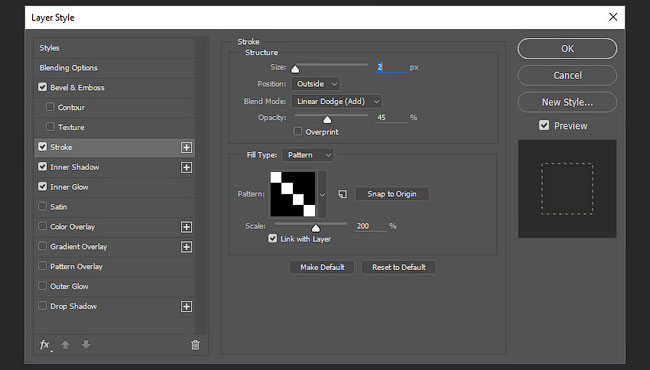The width and height of the screenshot is (650, 370).
Task: Uncheck Link with Layer
Action: 272,238
